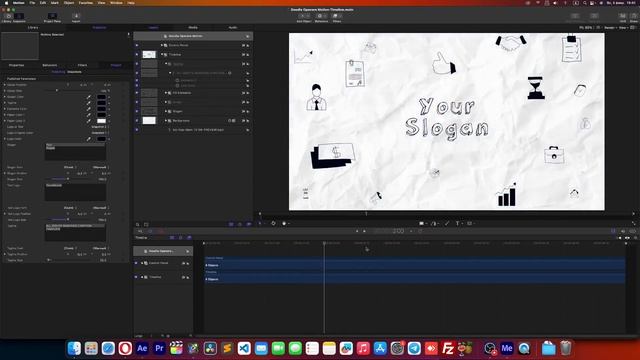Open Telegram from the Dock
The height and width of the screenshot is (360, 640).
414,348
